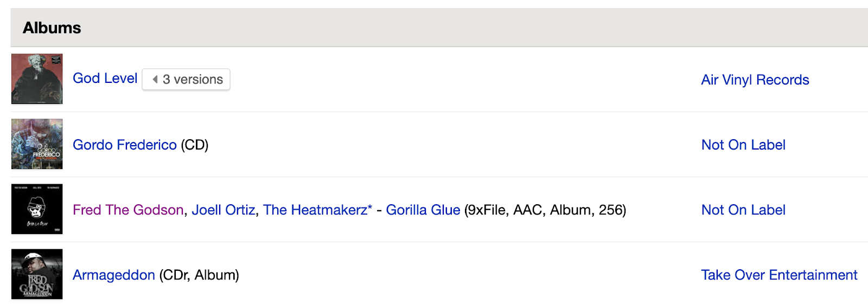Open the God Level album link
Screen dimensions: 868x305
tap(105, 79)
